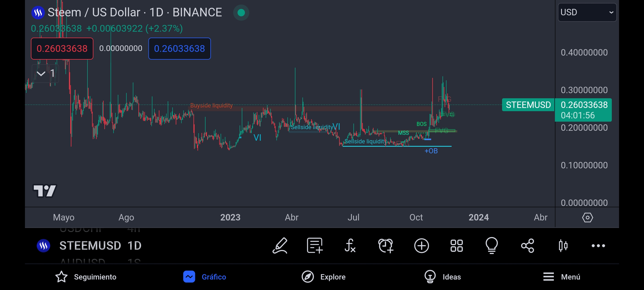Open the add note icon
The image size is (644, 290).
tap(315, 245)
